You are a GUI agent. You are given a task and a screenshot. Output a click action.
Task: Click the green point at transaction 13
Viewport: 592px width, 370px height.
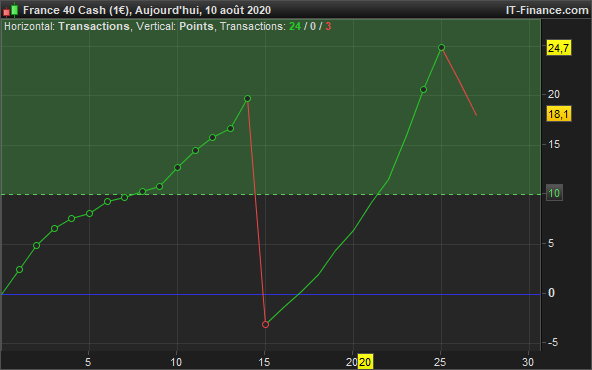[230, 129]
